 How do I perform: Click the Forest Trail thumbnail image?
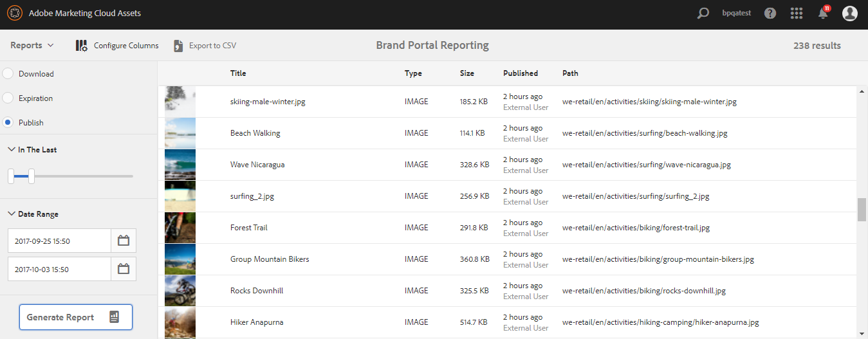[x=180, y=228]
